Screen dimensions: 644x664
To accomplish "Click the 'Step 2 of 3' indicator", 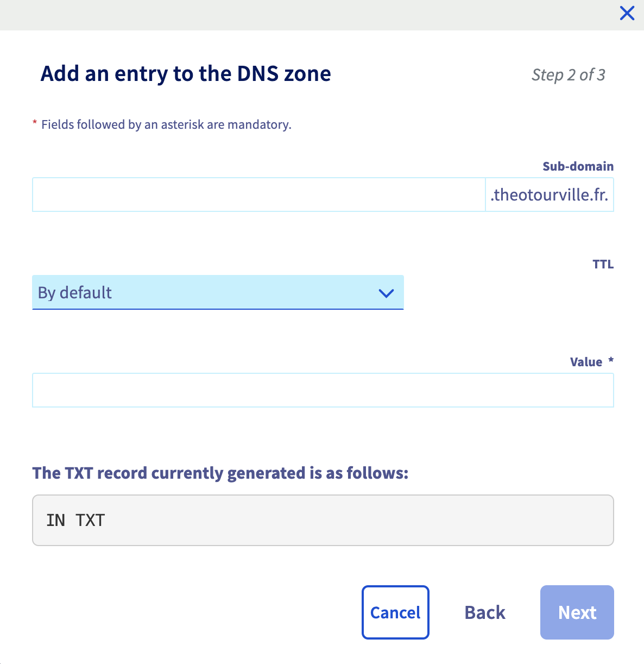I will [568, 74].
